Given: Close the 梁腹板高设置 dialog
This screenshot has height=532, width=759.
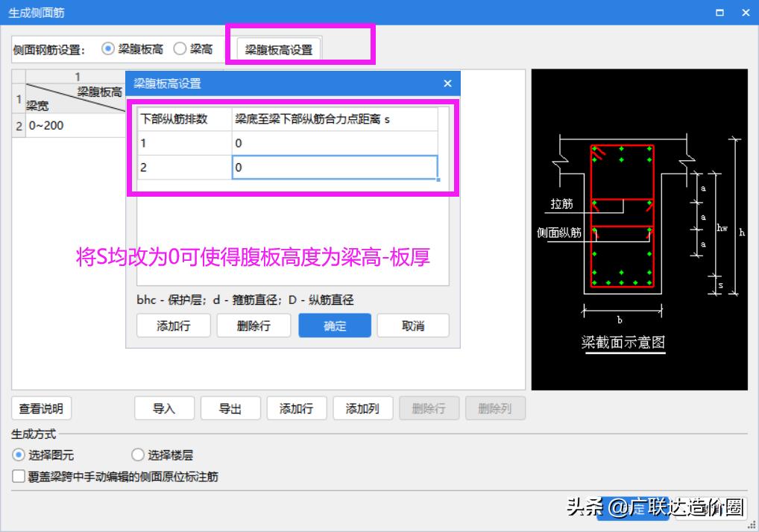Looking at the screenshot, I should pos(447,83).
